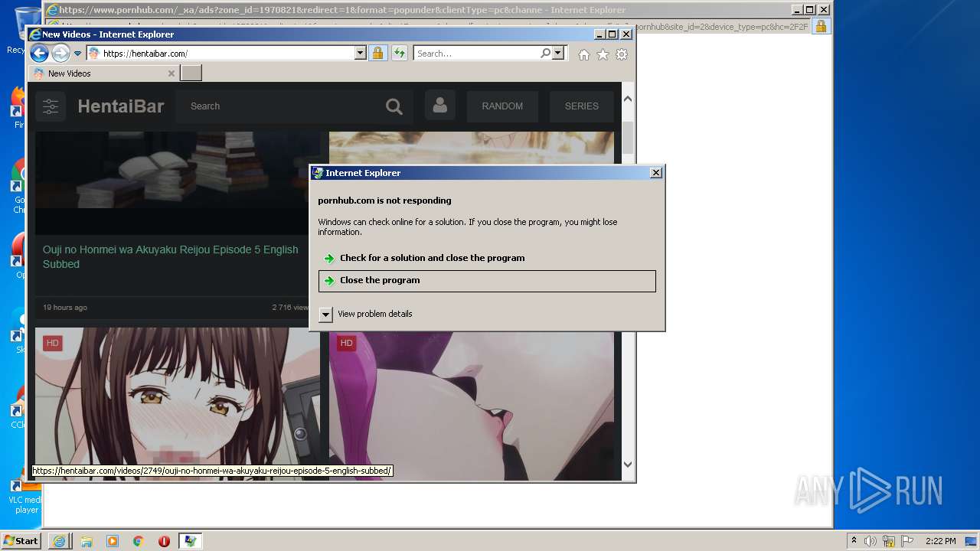The width and height of the screenshot is (980, 551).
Task: Open the volume speaker tray icon
Action: (871, 541)
